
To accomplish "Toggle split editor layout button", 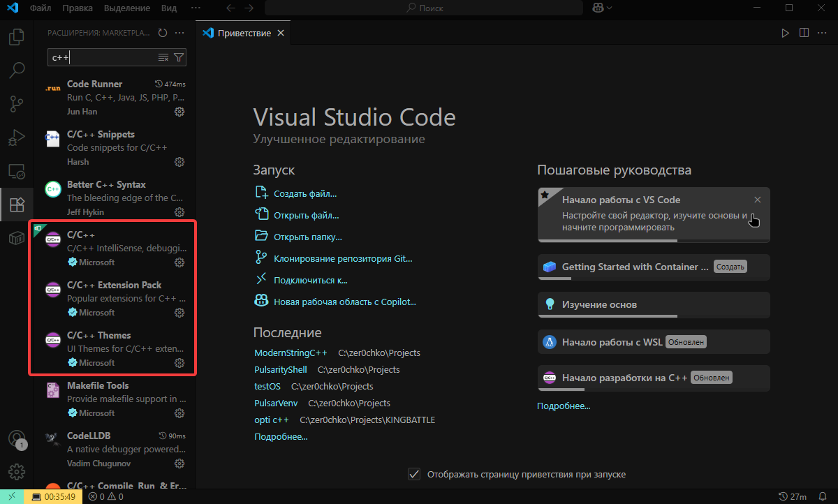I will pyautogui.click(x=804, y=33).
